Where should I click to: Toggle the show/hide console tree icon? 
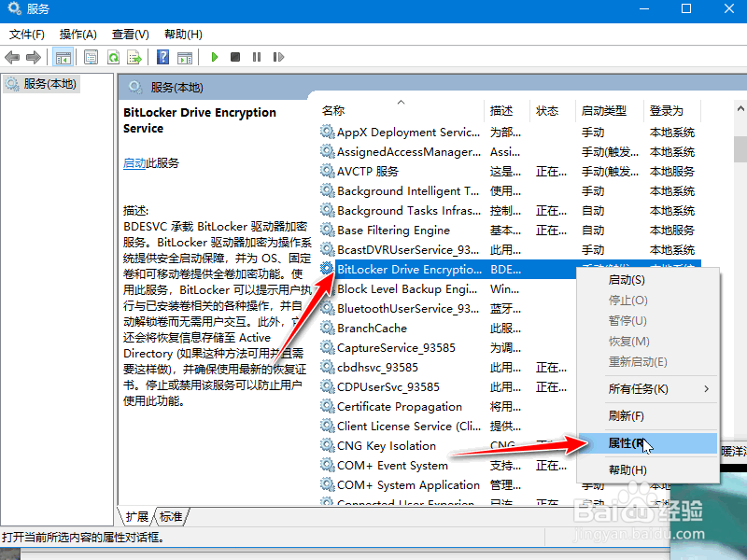coord(63,58)
